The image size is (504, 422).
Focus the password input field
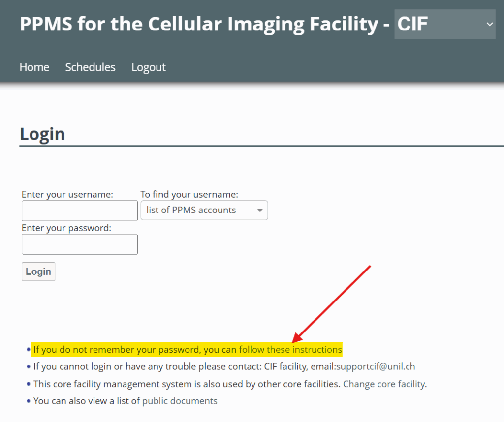point(80,244)
